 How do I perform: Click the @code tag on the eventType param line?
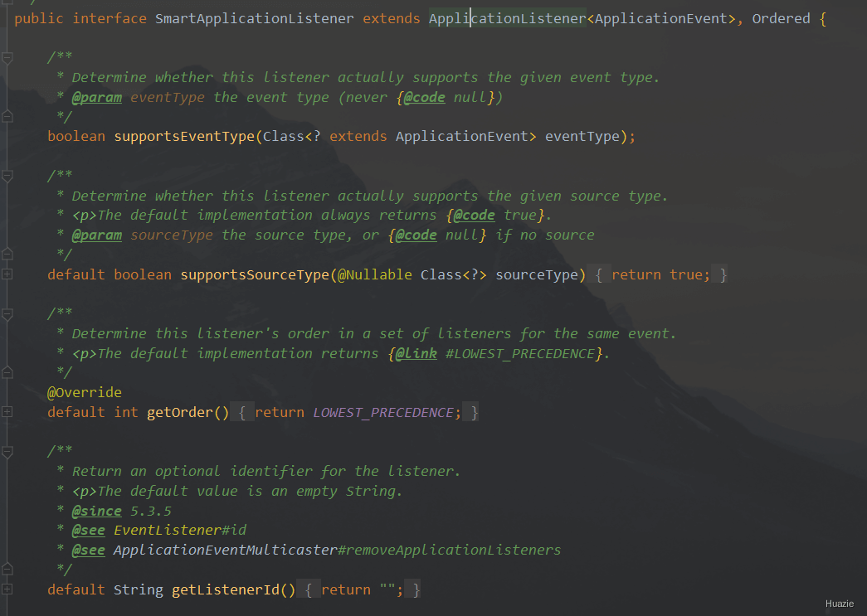424,98
